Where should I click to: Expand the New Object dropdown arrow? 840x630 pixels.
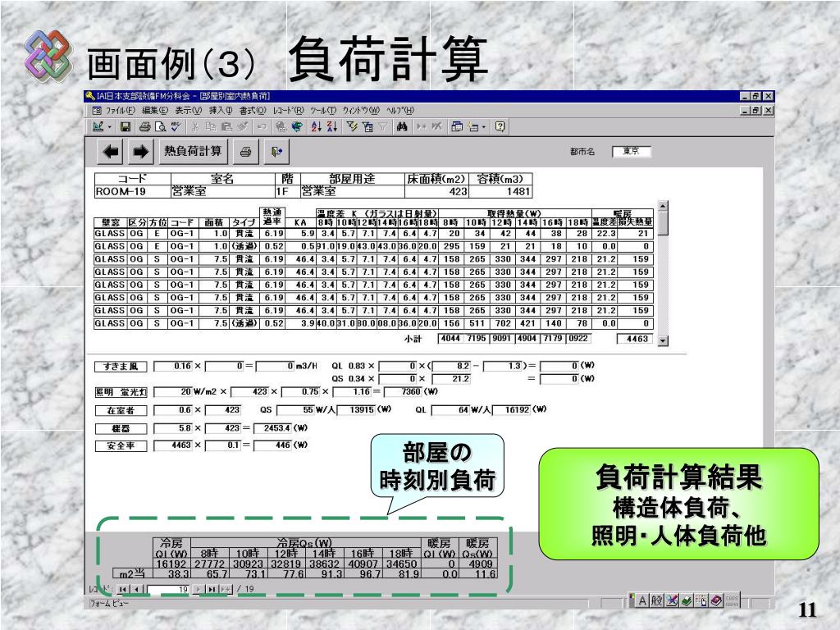(x=483, y=127)
